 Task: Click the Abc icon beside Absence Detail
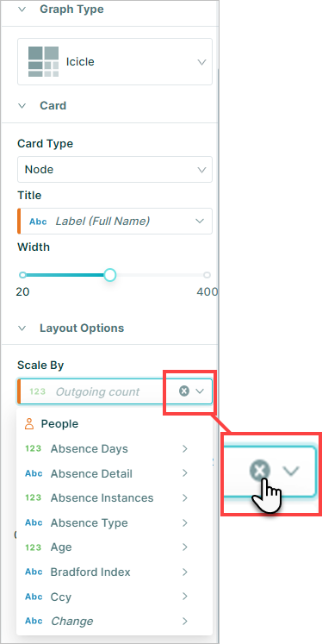pyautogui.click(x=34, y=473)
